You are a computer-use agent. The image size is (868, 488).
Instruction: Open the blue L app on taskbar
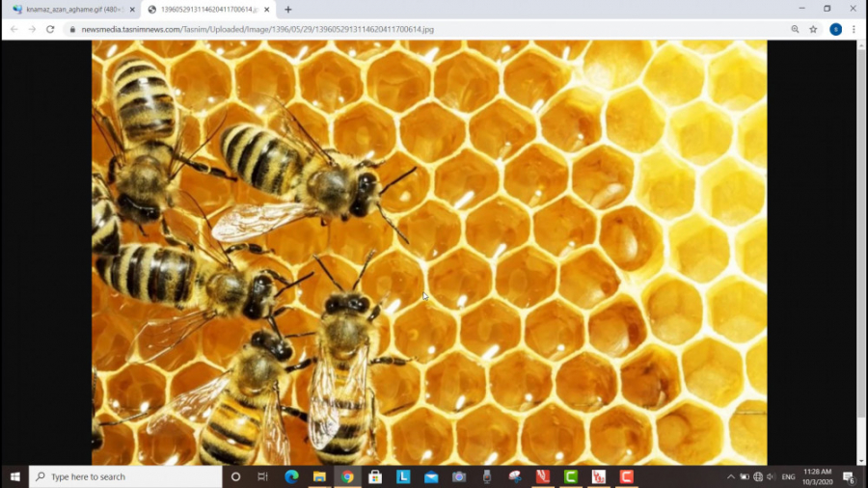point(403,476)
